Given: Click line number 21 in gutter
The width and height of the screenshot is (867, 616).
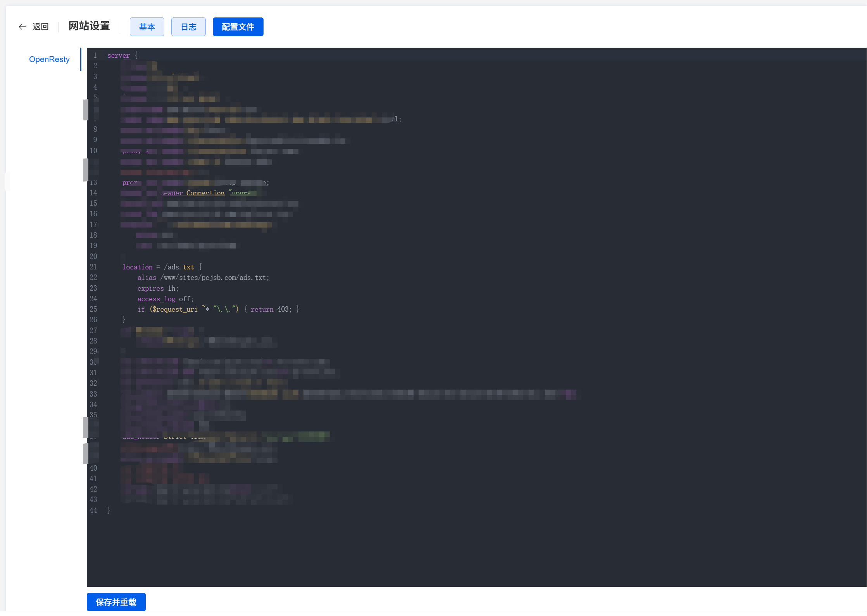Looking at the screenshot, I should point(93,267).
